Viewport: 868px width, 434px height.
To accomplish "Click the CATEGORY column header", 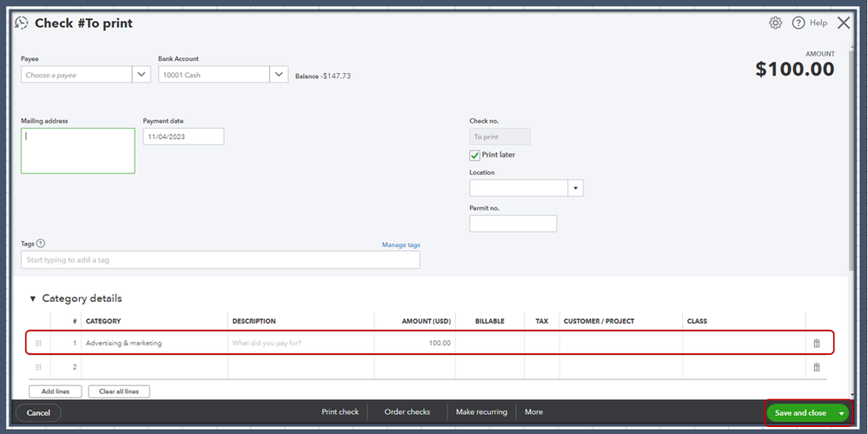I will [103, 321].
